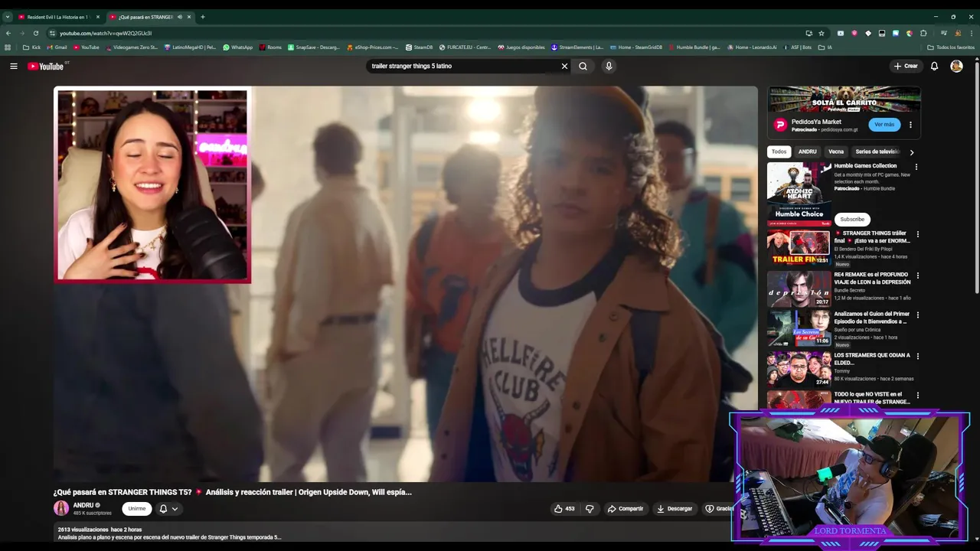Open the SteamDB bookmark
The height and width of the screenshot is (551, 980).
tap(419, 47)
